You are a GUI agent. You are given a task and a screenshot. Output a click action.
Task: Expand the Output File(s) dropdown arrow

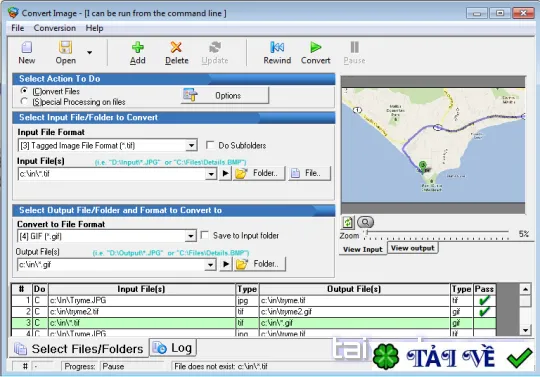click(210, 265)
